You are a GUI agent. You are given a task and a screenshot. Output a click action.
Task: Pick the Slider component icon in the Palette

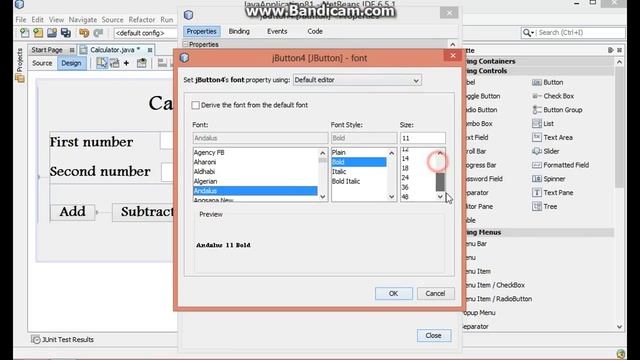tap(537, 151)
